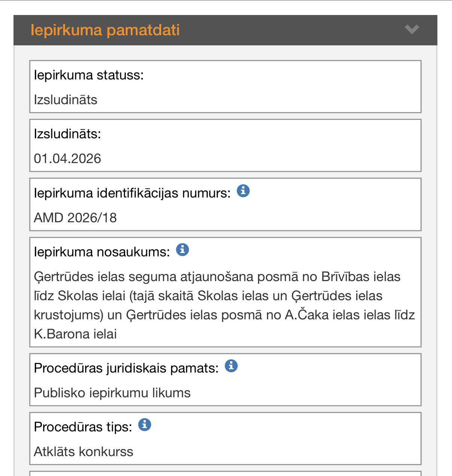This screenshot has width=452, height=476.
Task: Show info for Procedūras juridiskais pamats
Action: (231, 366)
